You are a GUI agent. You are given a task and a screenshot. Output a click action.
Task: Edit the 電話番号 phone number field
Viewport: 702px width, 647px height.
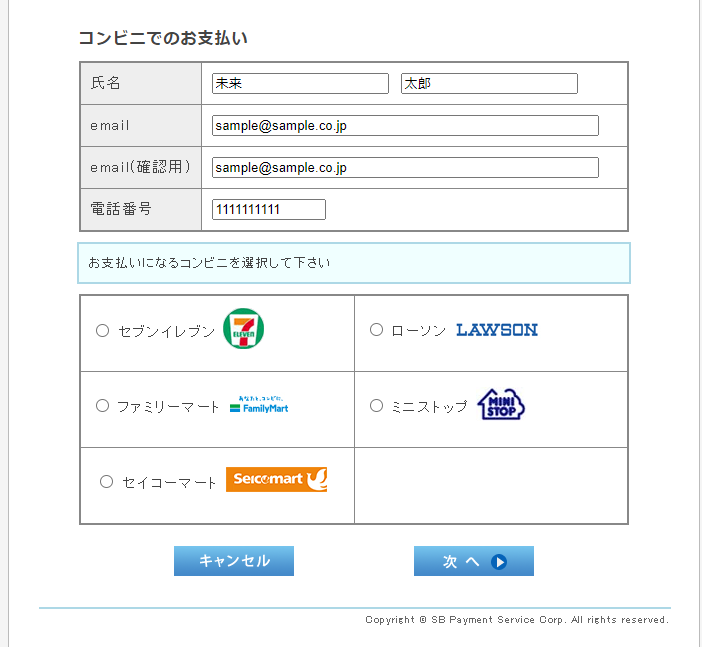point(269,210)
